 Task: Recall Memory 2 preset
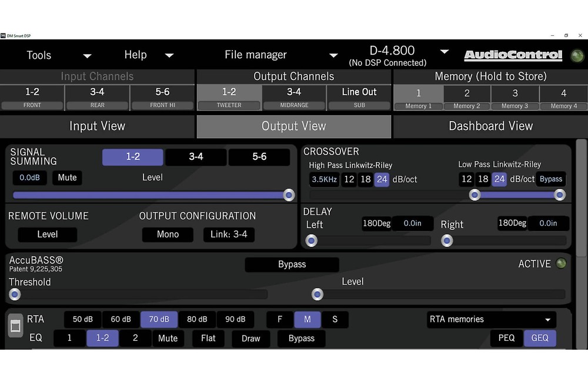467,98
